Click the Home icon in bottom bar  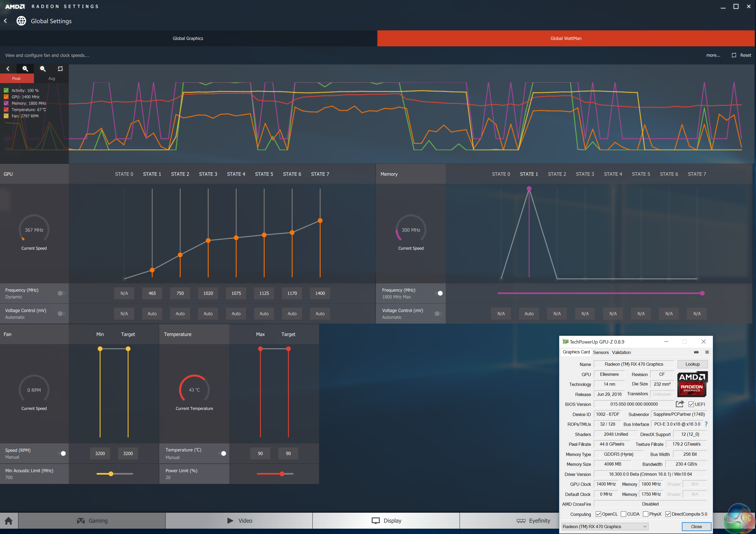(x=9, y=520)
